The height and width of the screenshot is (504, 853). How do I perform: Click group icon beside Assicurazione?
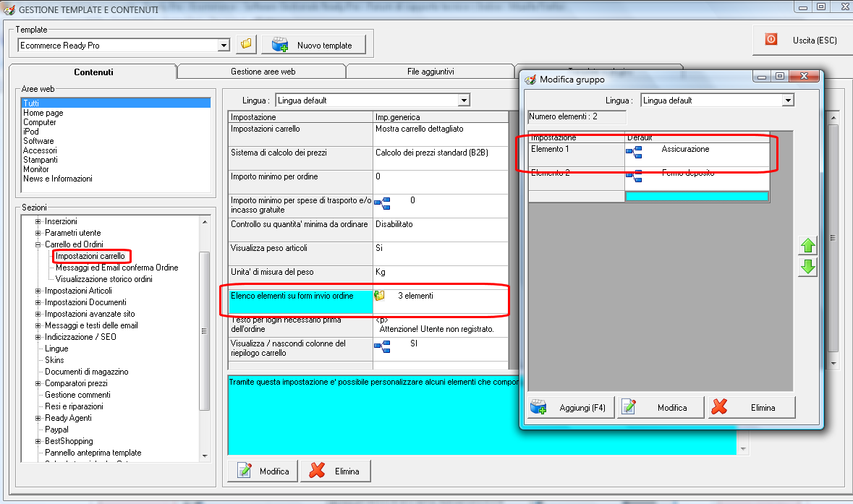coord(634,153)
